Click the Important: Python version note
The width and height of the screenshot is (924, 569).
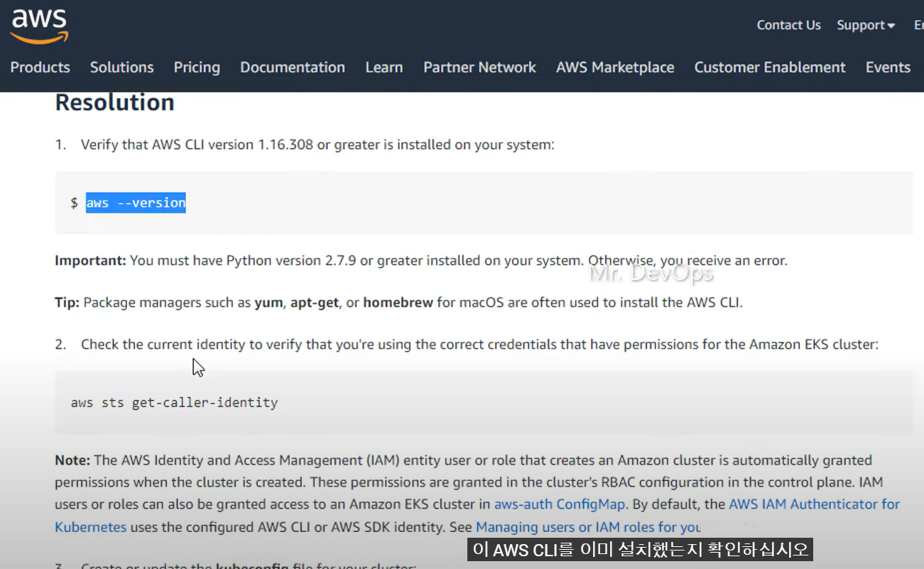click(x=421, y=261)
